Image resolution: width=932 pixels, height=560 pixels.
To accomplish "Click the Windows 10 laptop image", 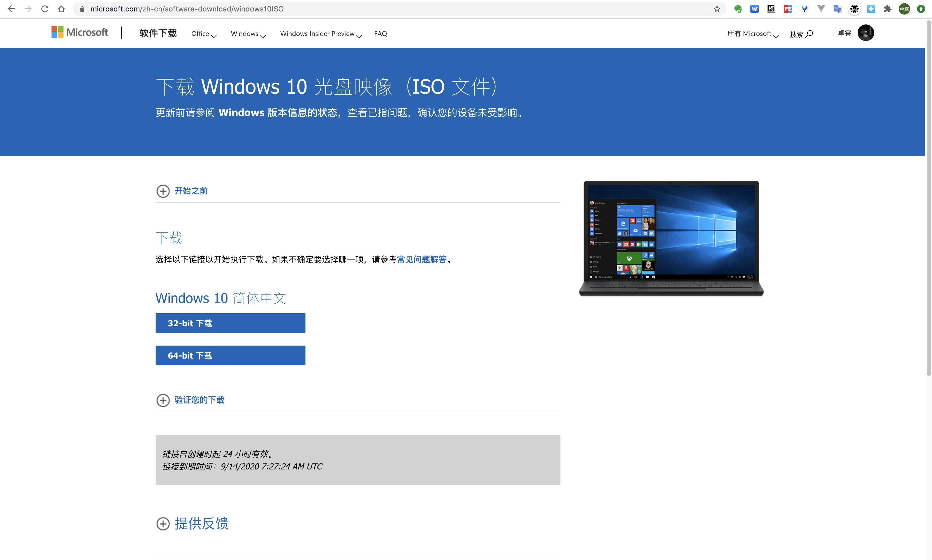I will (671, 238).
